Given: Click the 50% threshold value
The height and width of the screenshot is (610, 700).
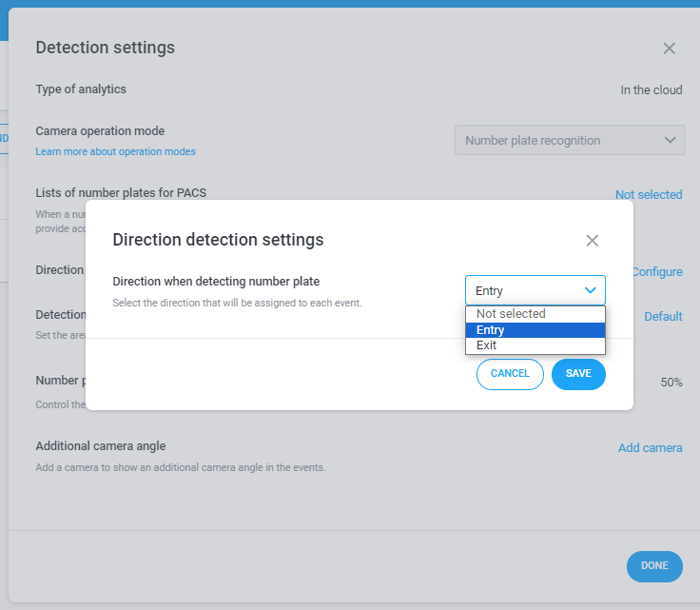Looking at the screenshot, I should click(x=671, y=383).
